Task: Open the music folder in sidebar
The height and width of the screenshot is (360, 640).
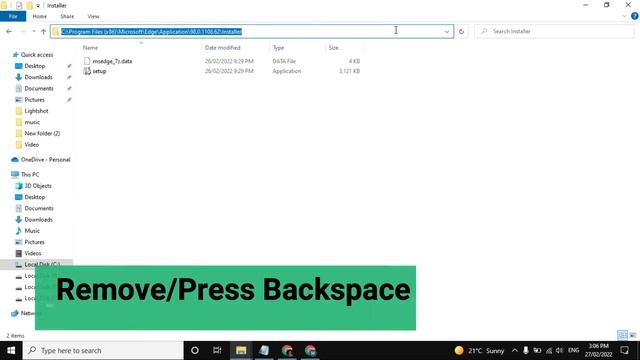Action: [x=32, y=122]
